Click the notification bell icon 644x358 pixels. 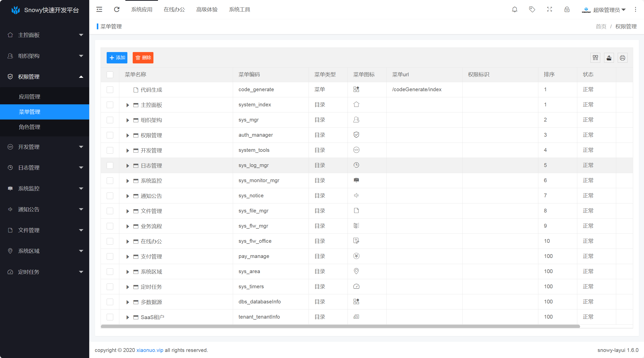point(515,10)
